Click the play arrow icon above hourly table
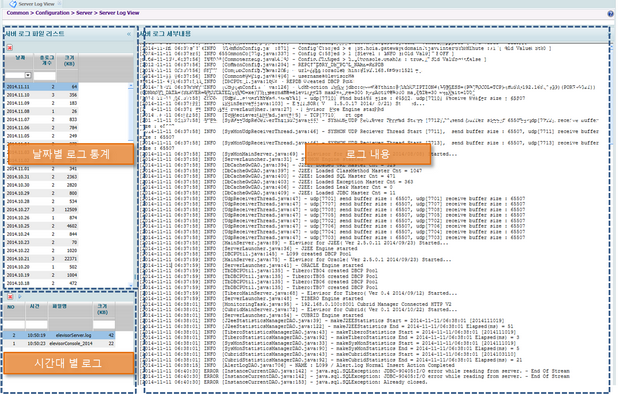 (20, 297)
